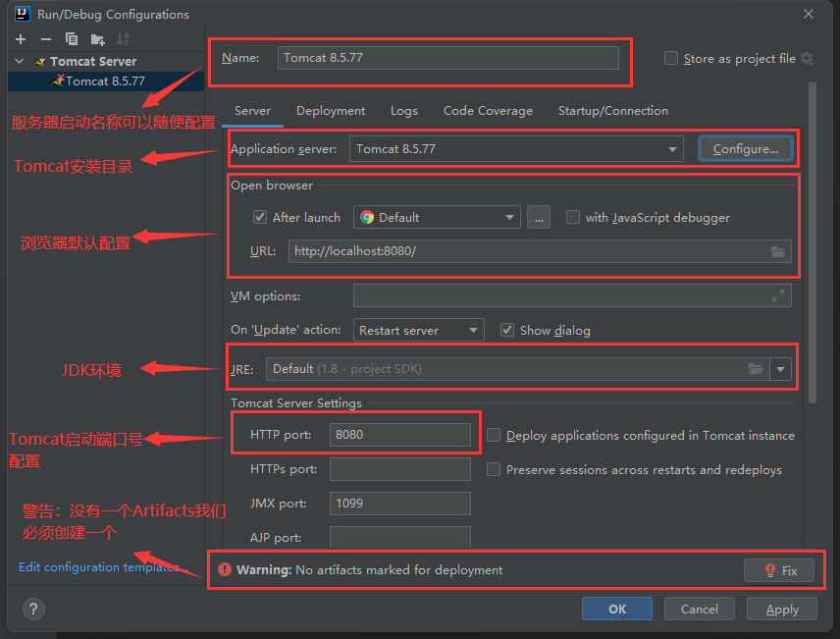This screenshot has height=639, width=840.
Task: Toggle After launch checkbox
Action: coord(260,217)
